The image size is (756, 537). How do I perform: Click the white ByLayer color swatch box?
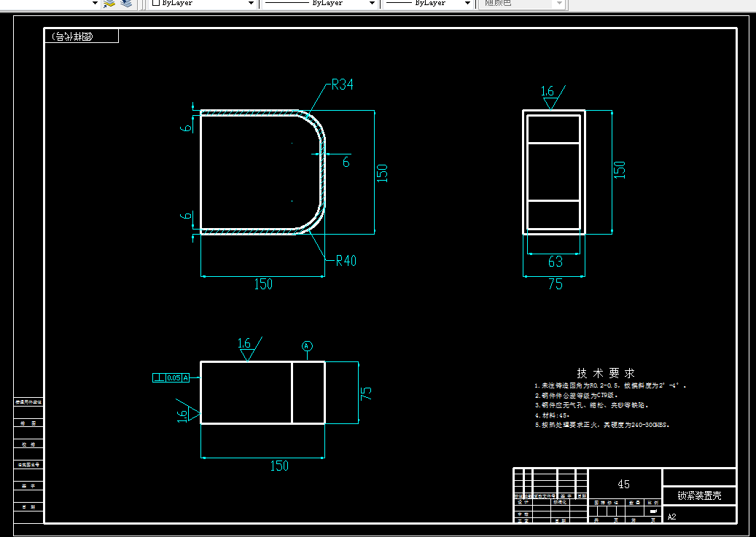click(x=156, y=3)
